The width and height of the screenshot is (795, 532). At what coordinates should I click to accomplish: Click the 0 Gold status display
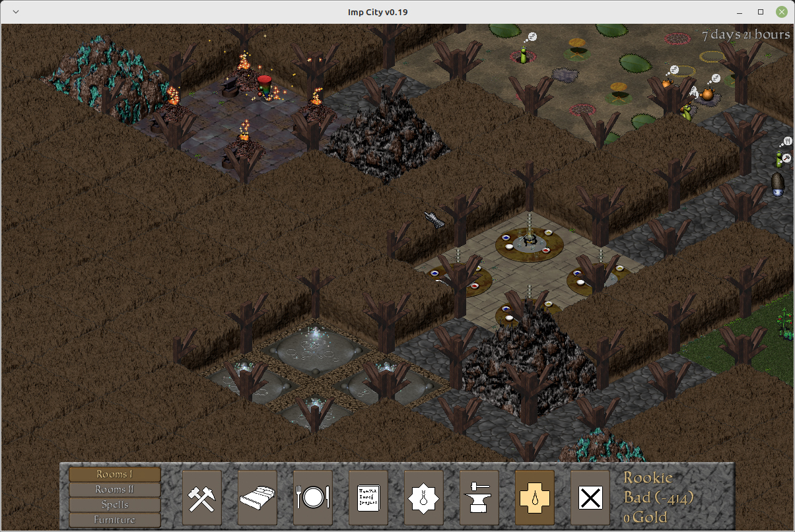tap(644, 517)
